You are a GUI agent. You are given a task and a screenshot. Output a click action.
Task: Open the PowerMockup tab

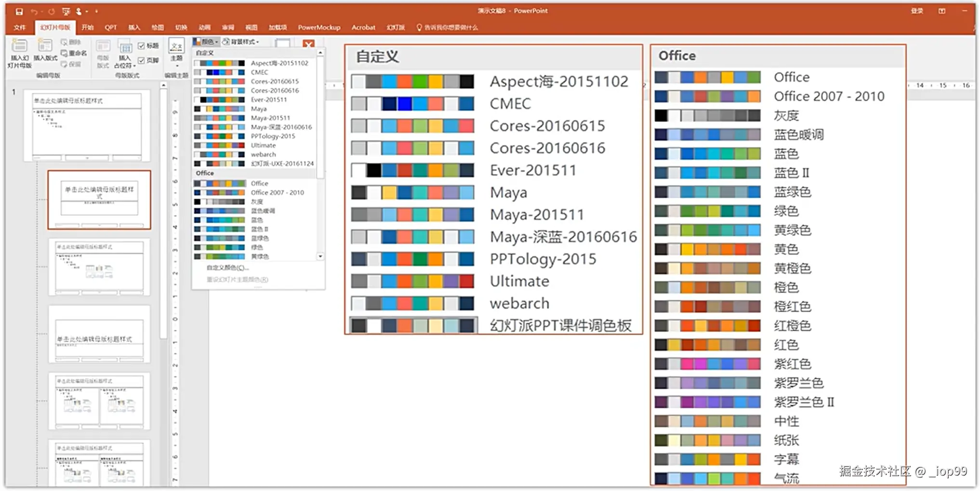[x=319, y=27]
